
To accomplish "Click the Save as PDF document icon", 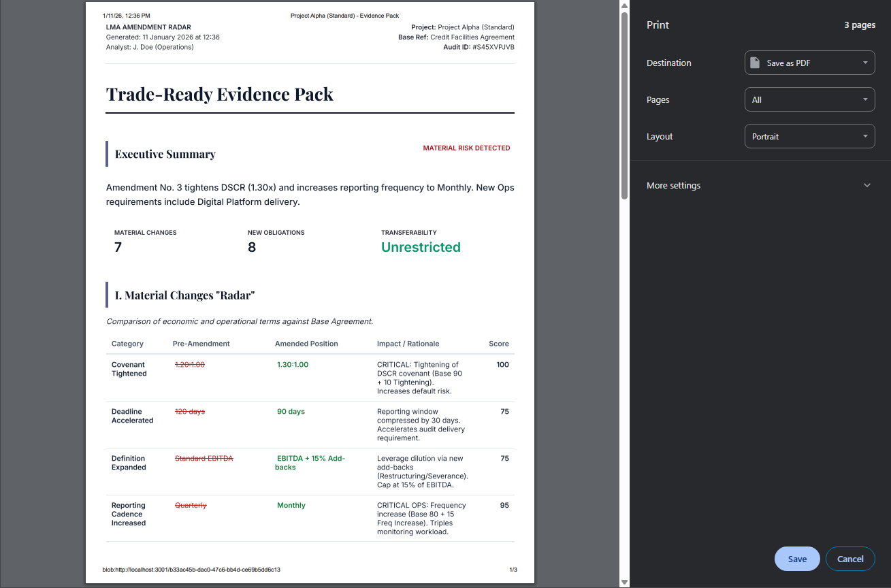I will (754, 63).
